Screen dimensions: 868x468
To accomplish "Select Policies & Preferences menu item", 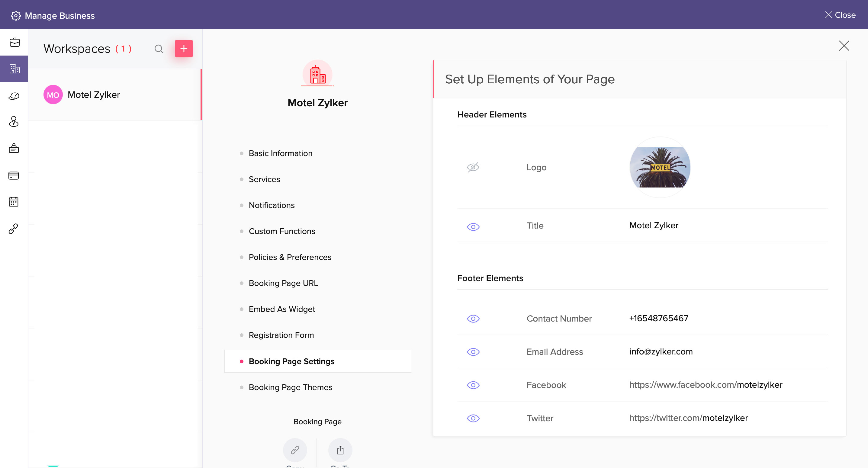I will [x=290, y=257].
